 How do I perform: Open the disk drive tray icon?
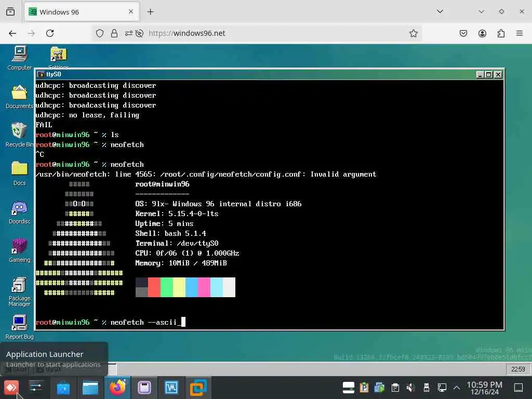(349, 388)
